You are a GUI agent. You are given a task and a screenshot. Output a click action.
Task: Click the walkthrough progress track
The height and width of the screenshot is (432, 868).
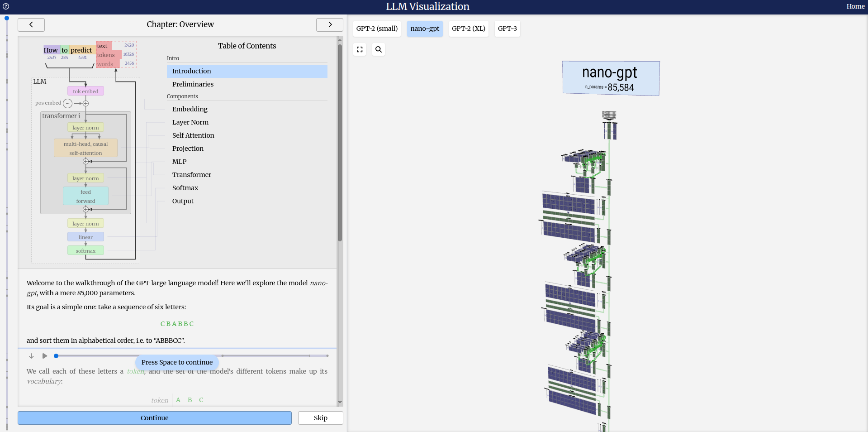coord(192,356)
